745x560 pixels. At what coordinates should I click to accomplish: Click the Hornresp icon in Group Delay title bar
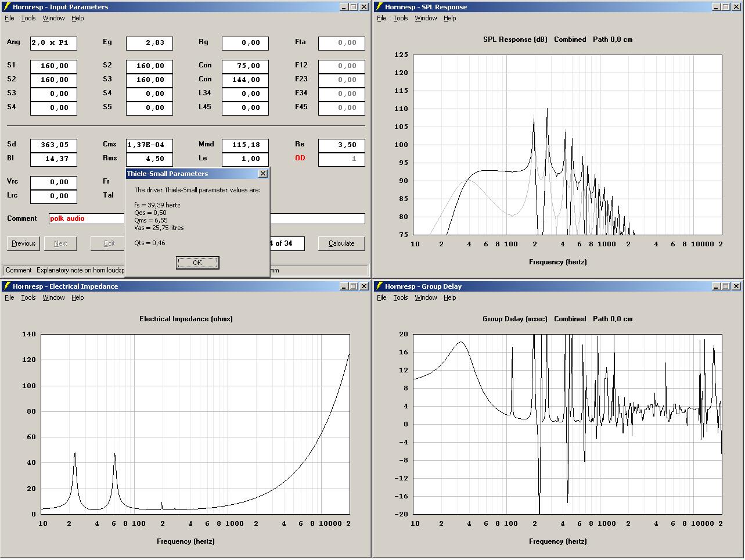point(379,286)
